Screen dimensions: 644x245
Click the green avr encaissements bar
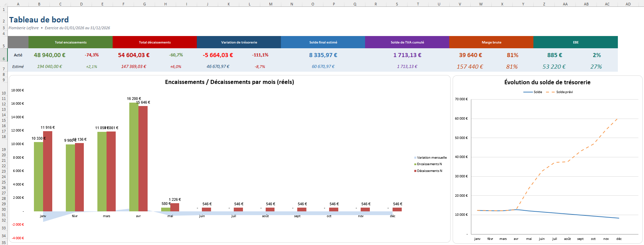[x=134, y=157]
